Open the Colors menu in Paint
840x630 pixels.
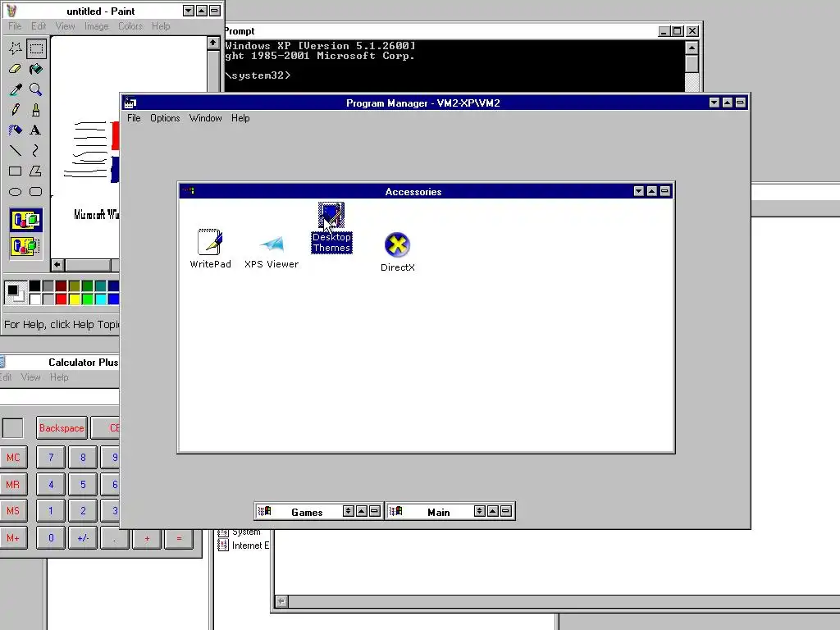tap(130, 25)
